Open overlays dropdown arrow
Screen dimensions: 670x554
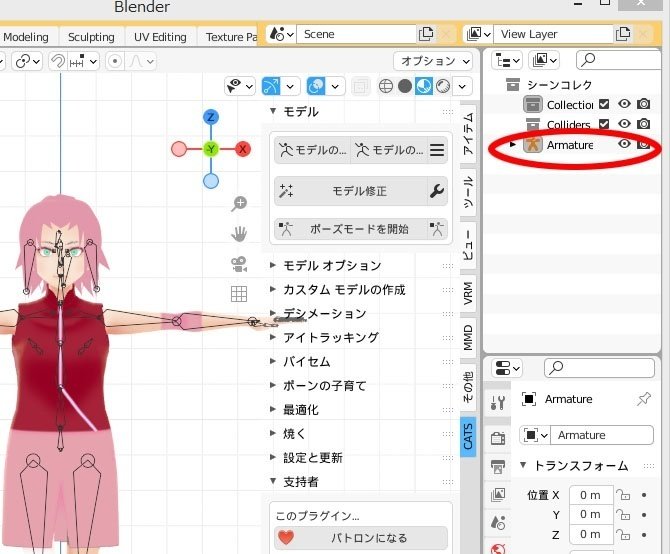[x=335, y=86]
